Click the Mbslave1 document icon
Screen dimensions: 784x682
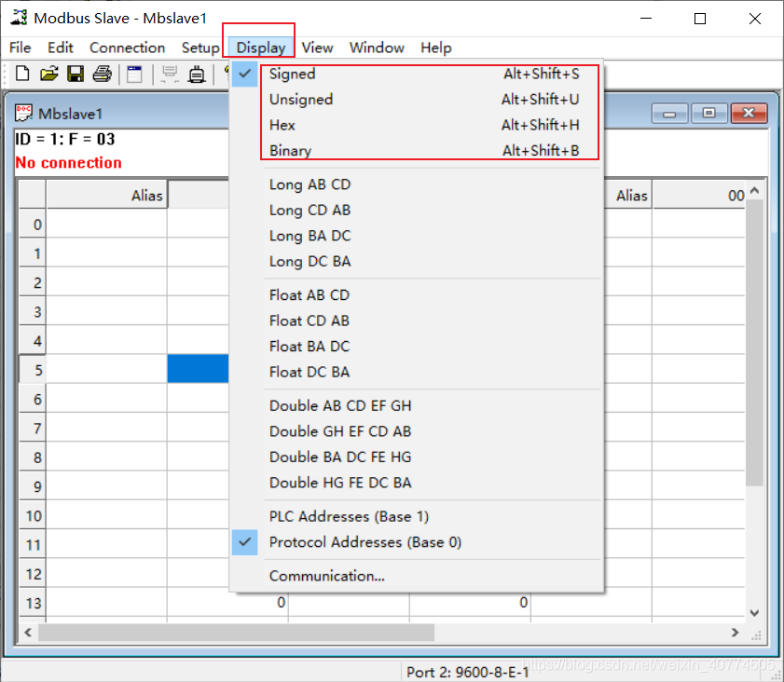point(23,113)
